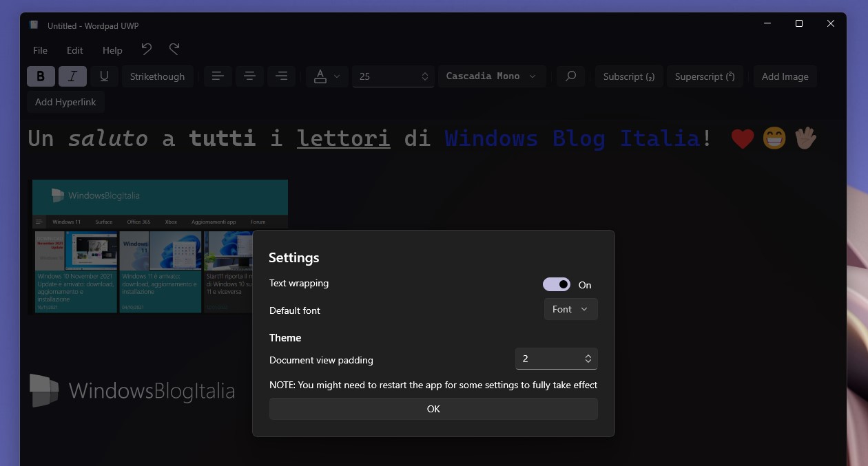This screenshot has height=466, width=868.
Task: Redo the last action
Action: pyautogui.click(x=174, y=49)
